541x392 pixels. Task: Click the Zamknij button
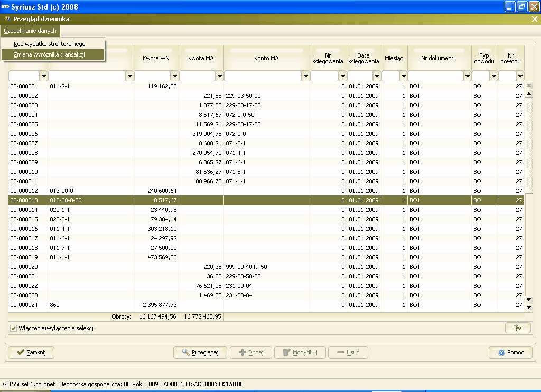[31, 352]
